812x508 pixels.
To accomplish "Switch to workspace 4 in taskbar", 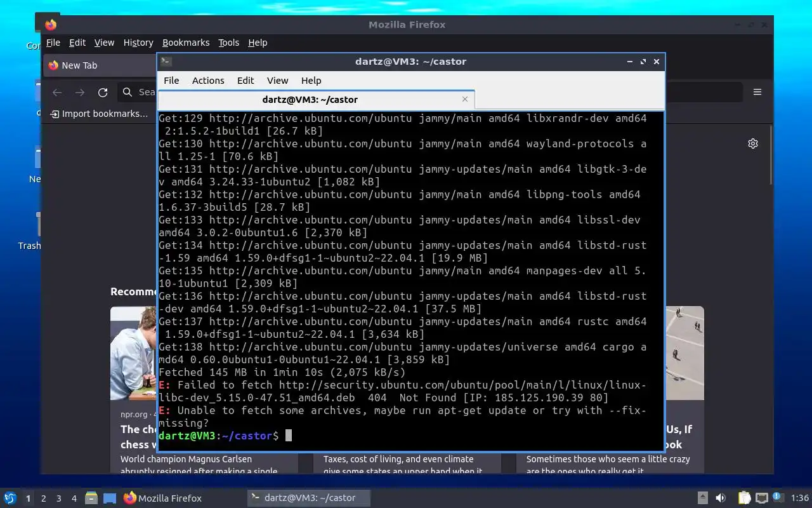I will [x=74, y=498].
